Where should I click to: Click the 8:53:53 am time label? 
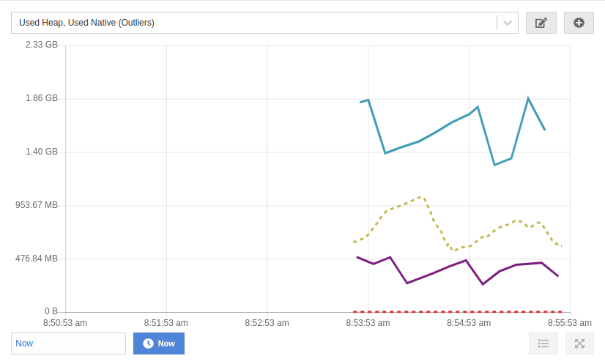point(368,322)
